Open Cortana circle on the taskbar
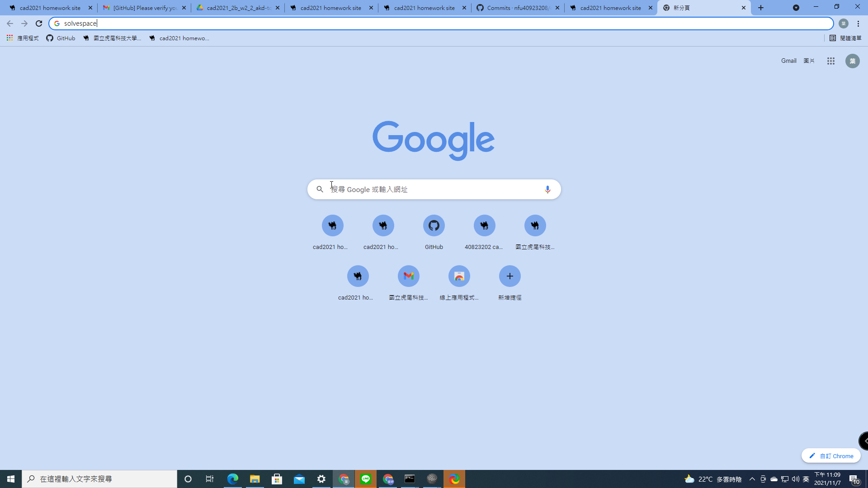This screenshot has width=868, height=488. point(188,479)
